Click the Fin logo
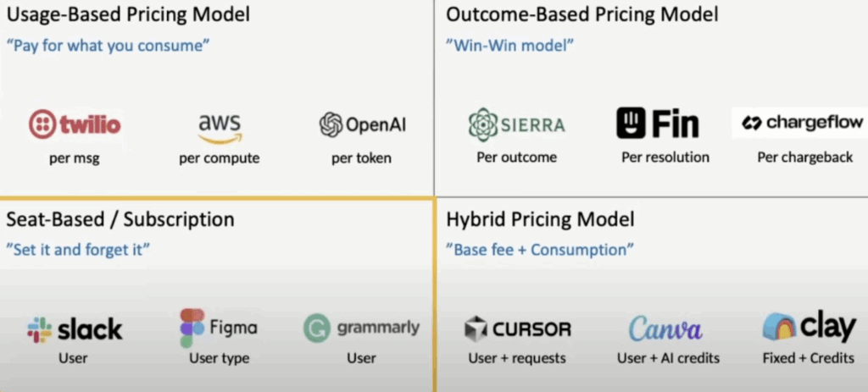This screenshot has width=868, height=392. pos(658,124)
